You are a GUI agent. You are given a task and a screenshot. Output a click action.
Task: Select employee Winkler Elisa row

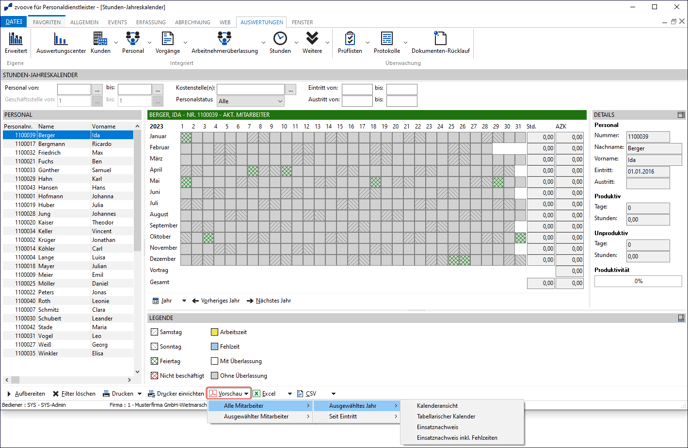coord(68,353)
